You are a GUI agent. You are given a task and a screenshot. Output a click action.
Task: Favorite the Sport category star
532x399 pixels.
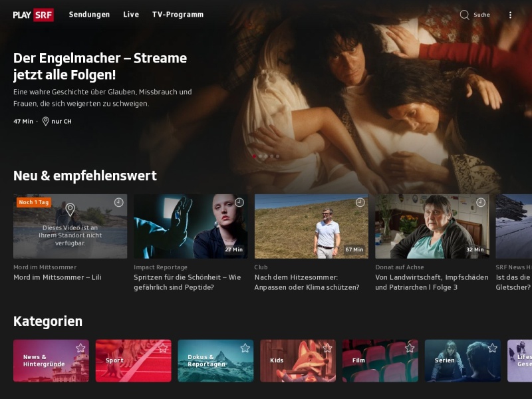(163, 348)
